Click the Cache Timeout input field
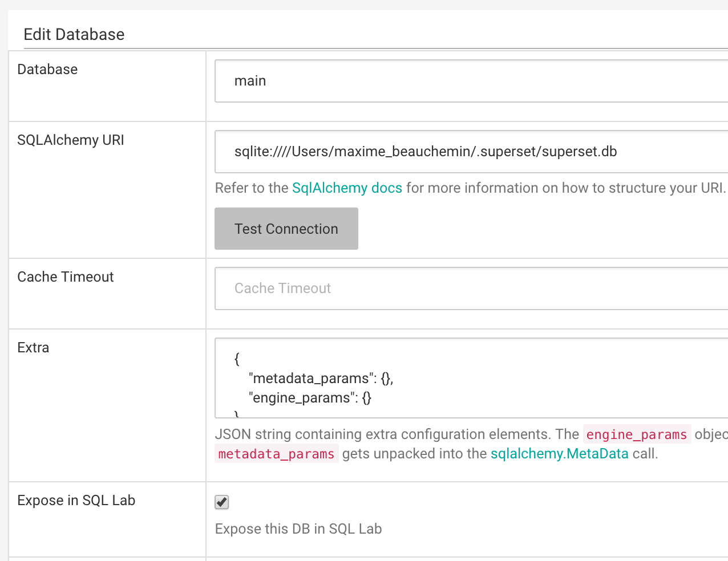Screen dimensions: 728x561 (x=471, y=288)
